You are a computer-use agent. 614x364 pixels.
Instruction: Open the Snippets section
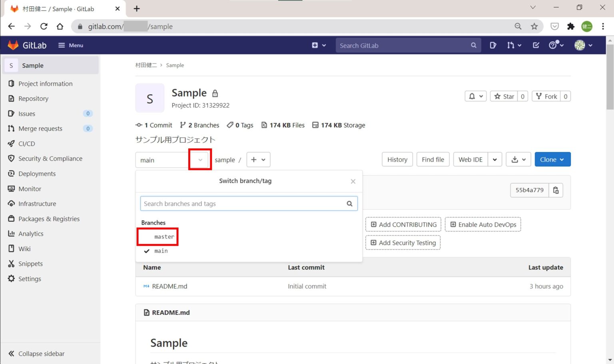point(30,263)
